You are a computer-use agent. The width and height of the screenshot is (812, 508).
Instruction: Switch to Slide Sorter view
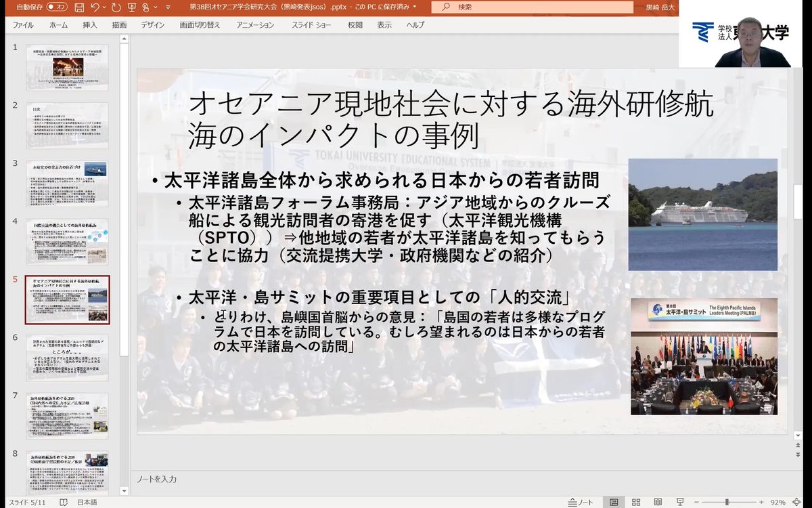(x=636, y=502)
